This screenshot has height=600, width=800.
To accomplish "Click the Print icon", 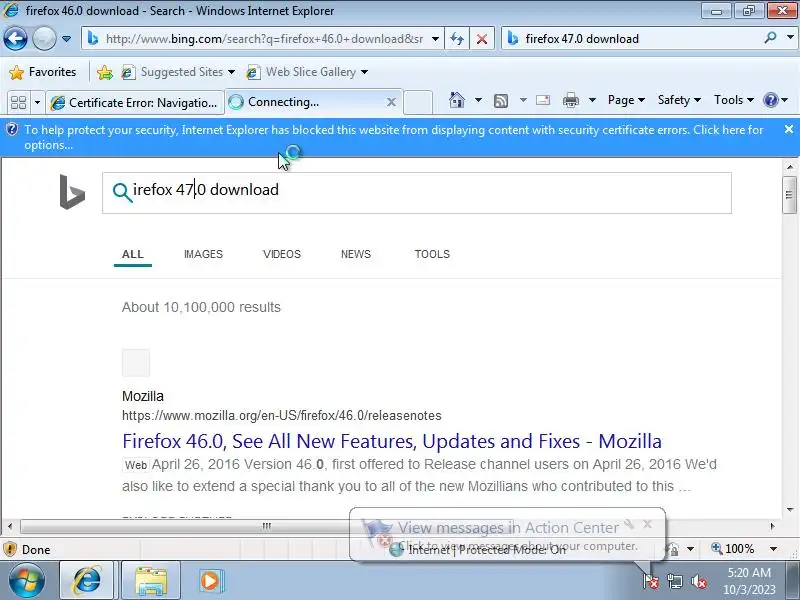I will [x=570, y=101].
